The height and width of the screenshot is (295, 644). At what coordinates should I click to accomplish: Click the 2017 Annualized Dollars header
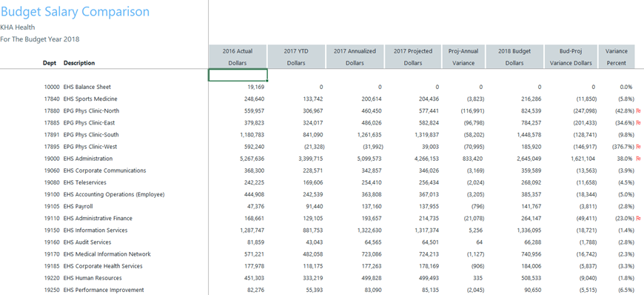point(355,57)
